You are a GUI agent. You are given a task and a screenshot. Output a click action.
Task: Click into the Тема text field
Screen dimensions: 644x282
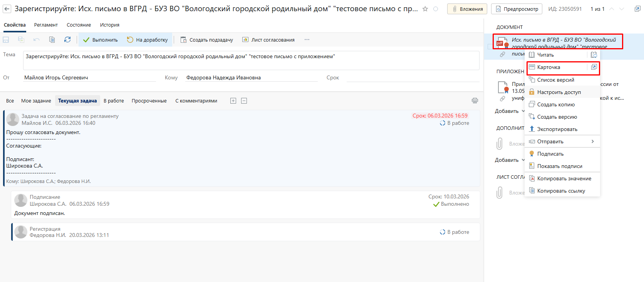[250, 60]
